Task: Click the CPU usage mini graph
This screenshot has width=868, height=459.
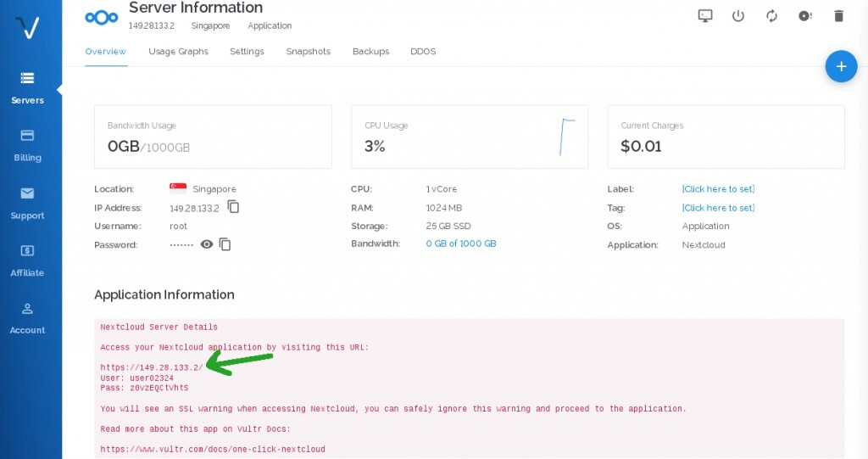Action: [x=567, y=137]
